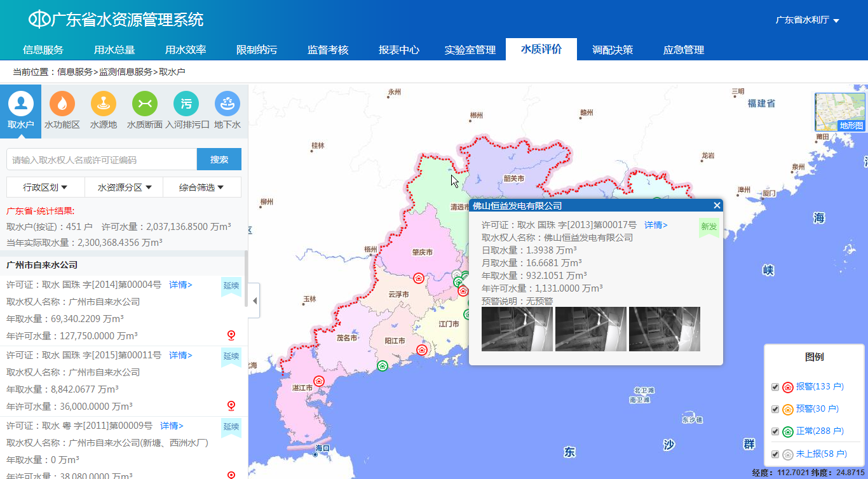Image resolution: width=868 pixels, height=479 pixels.
Task: Click the water user name search field
Action: [102, 159]
